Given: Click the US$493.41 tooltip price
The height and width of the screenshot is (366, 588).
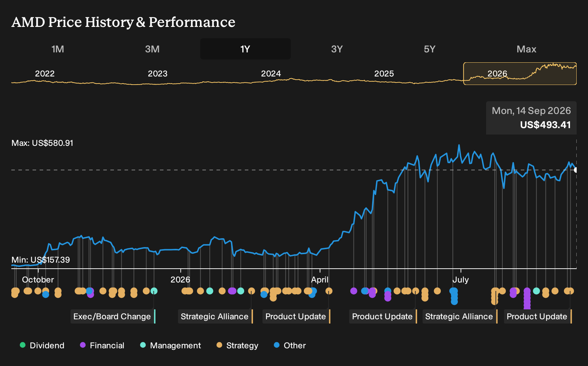Looking at the screenshot, I should pyautogui.click(x=545, y=125).
